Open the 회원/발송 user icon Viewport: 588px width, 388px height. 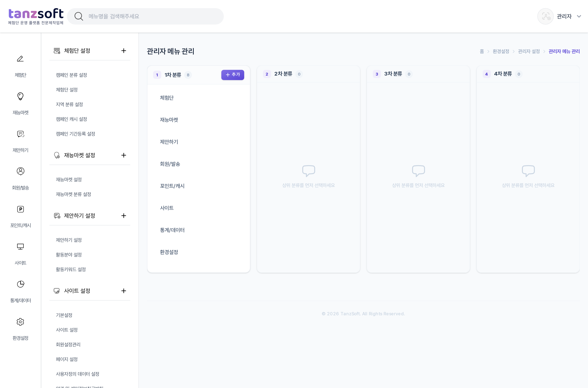(20, 171)
